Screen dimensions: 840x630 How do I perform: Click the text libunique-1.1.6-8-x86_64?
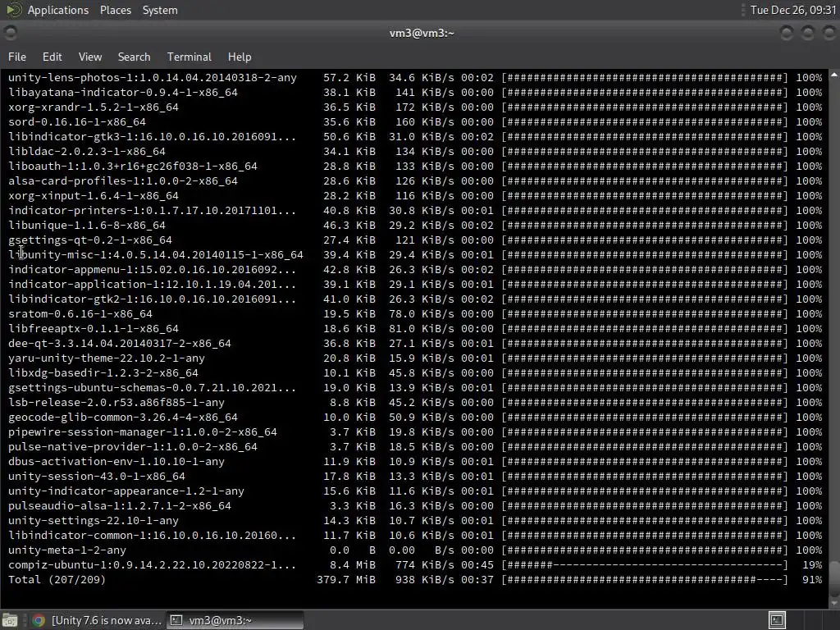87,225
